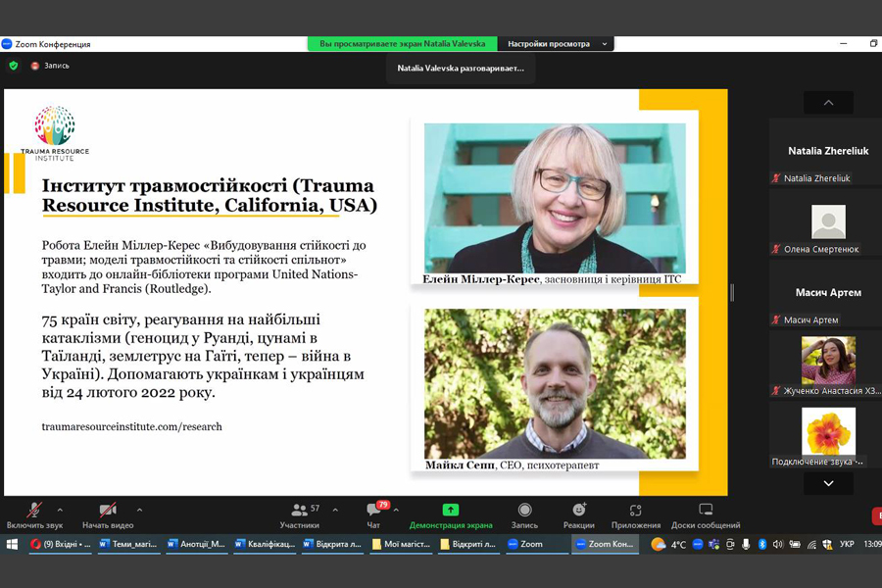Viewport: 882px width, 588px height.
Task: Open the Чат panel
Action: [373, 515]
